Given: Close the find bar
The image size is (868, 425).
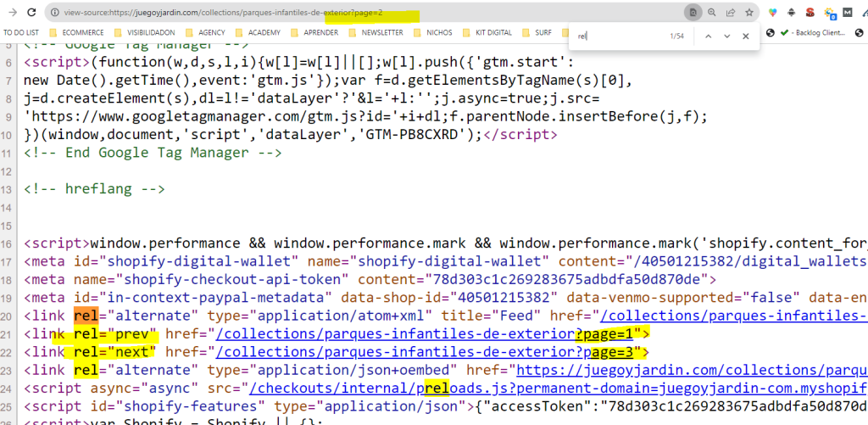Looking at the screenshot, I should [x=746, y=36].
